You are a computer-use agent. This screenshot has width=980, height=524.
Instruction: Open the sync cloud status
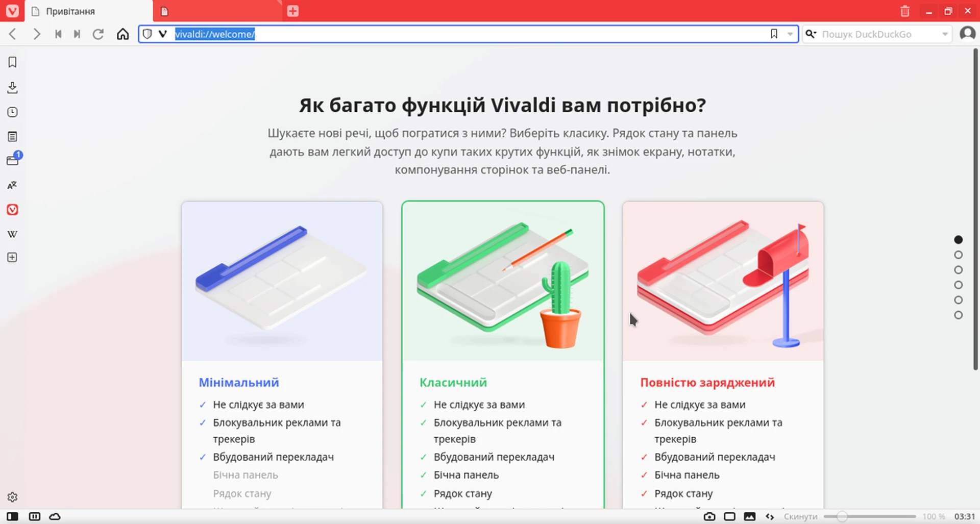[x=55, y=516]
